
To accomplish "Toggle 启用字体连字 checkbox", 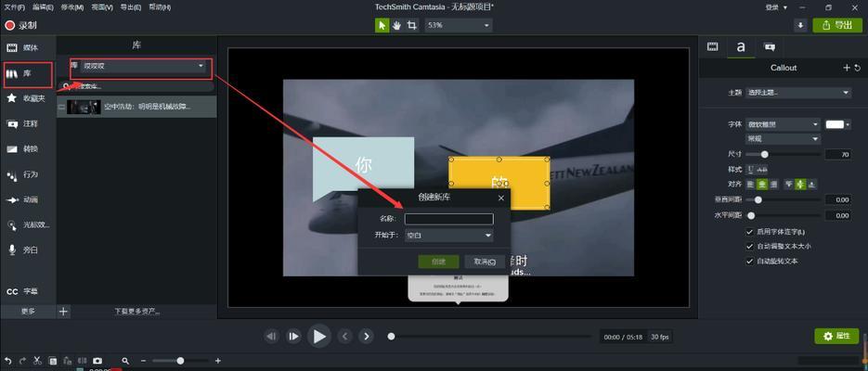I will tap(750, 232).
